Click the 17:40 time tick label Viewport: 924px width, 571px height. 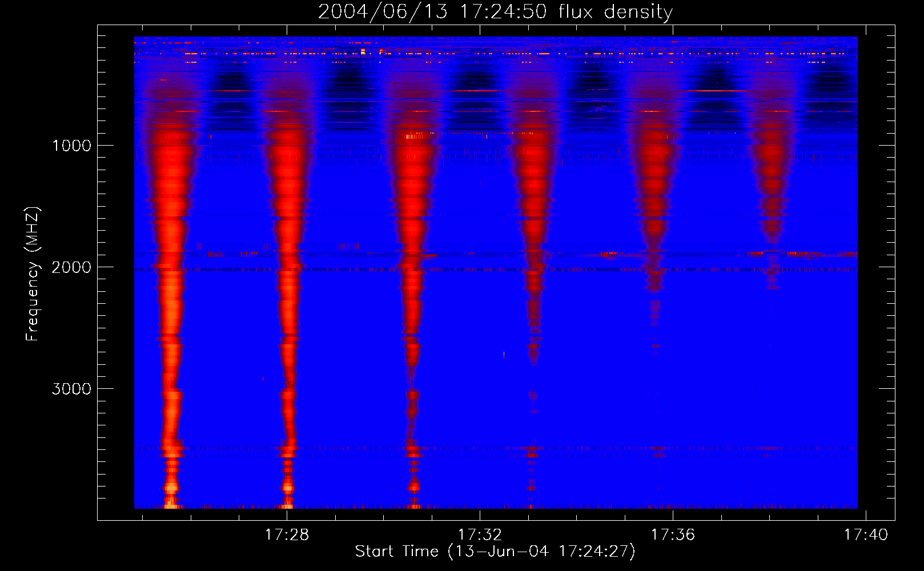pos(866,535)
